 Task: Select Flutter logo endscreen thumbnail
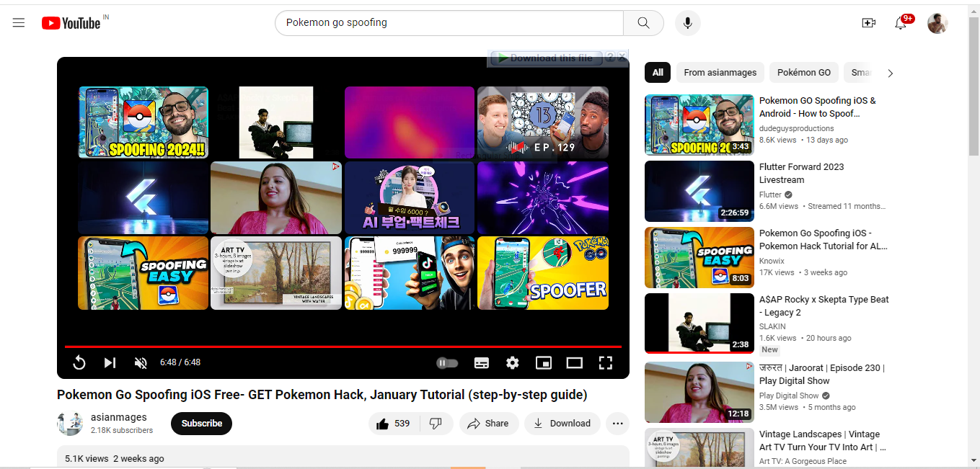coord(143,197)
